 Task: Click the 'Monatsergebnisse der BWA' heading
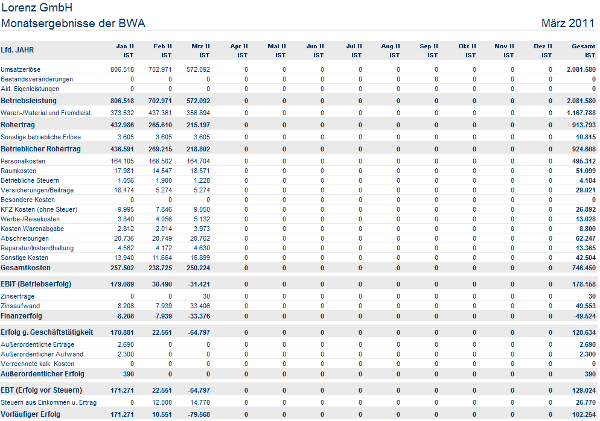(73, 23)
